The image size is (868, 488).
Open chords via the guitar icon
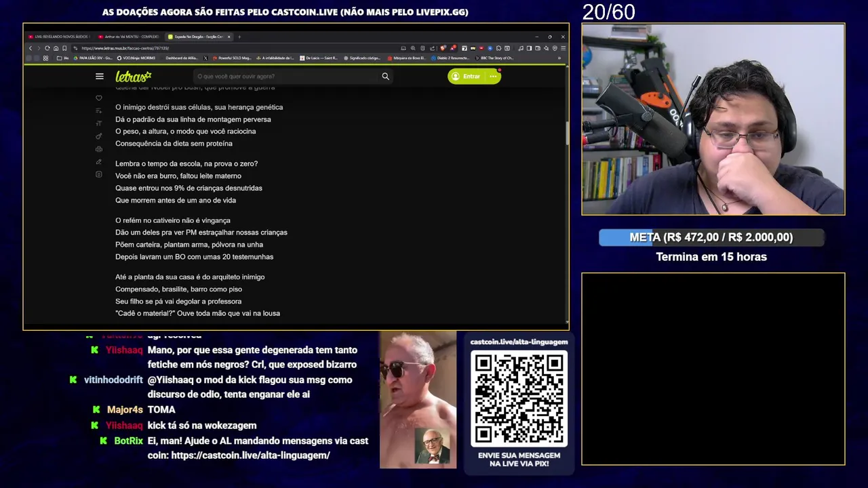(x=99, y=136)
